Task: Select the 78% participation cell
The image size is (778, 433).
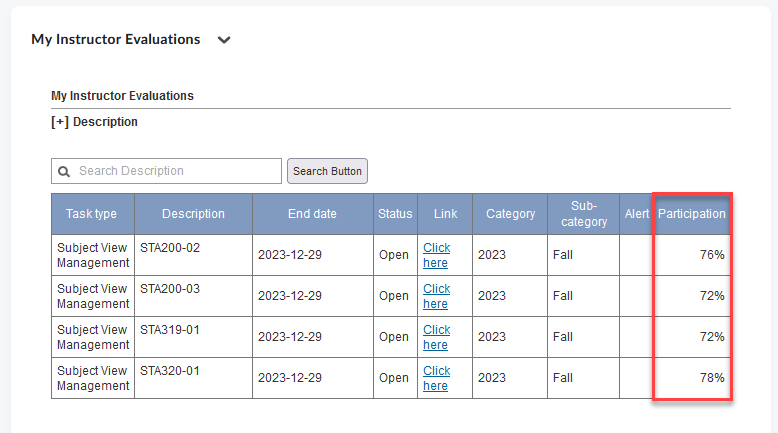Action: pos(692,378)
